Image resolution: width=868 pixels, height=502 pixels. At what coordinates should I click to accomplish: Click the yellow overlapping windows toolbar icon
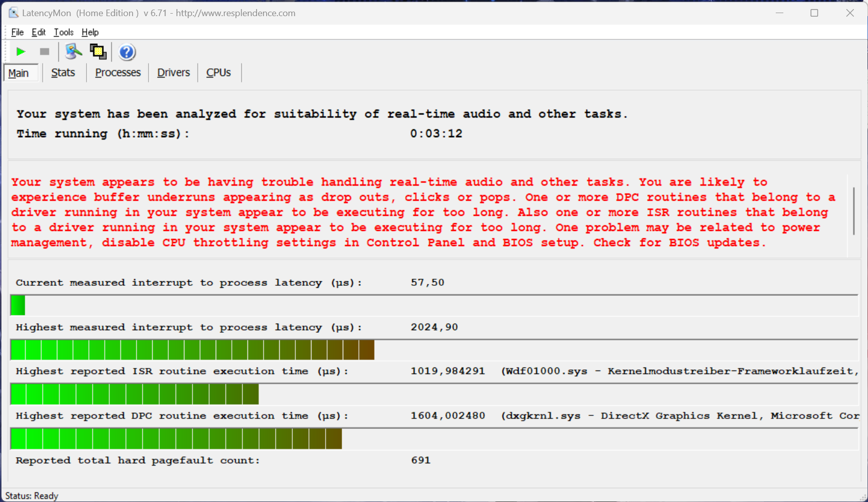[x=98, y=51]
